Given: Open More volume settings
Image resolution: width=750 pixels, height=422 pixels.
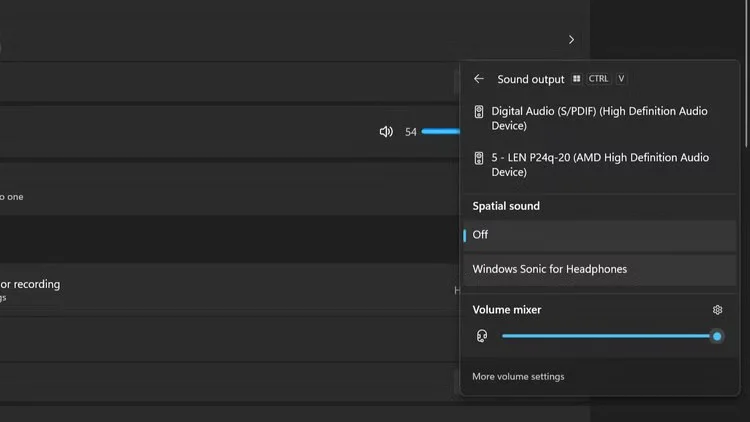Looking at the screenshot, I should pyautogui.click(x=518, y=377).
